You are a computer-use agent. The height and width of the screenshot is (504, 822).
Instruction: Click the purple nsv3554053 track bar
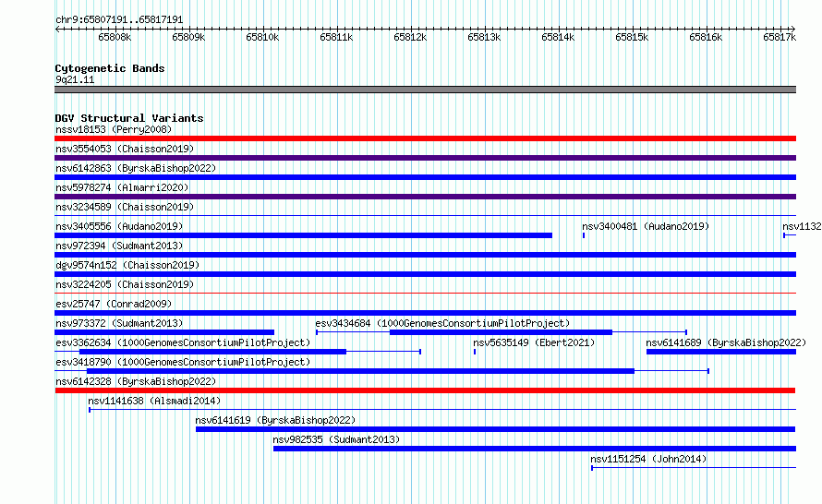(x=425, y=158)
